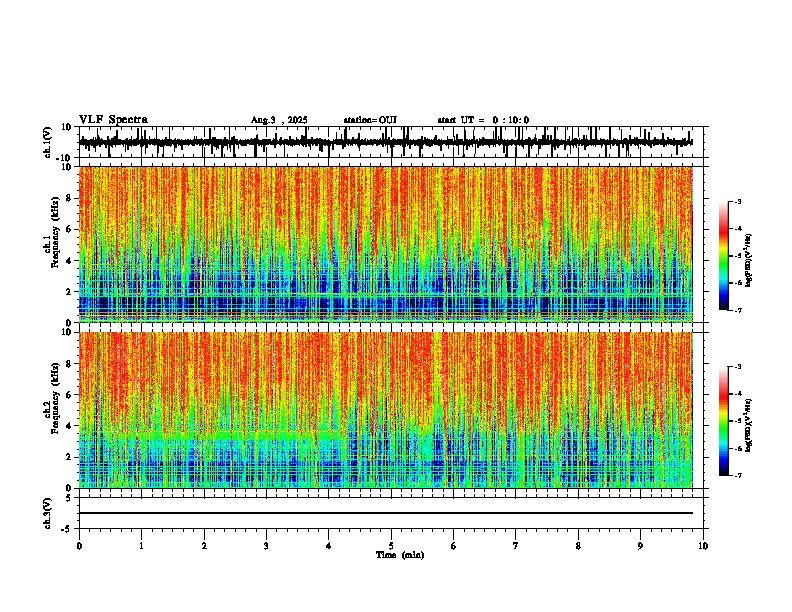
Task: Click the "2" kHz tick on ch.2 frequency axis
Action: pos(70,457)
